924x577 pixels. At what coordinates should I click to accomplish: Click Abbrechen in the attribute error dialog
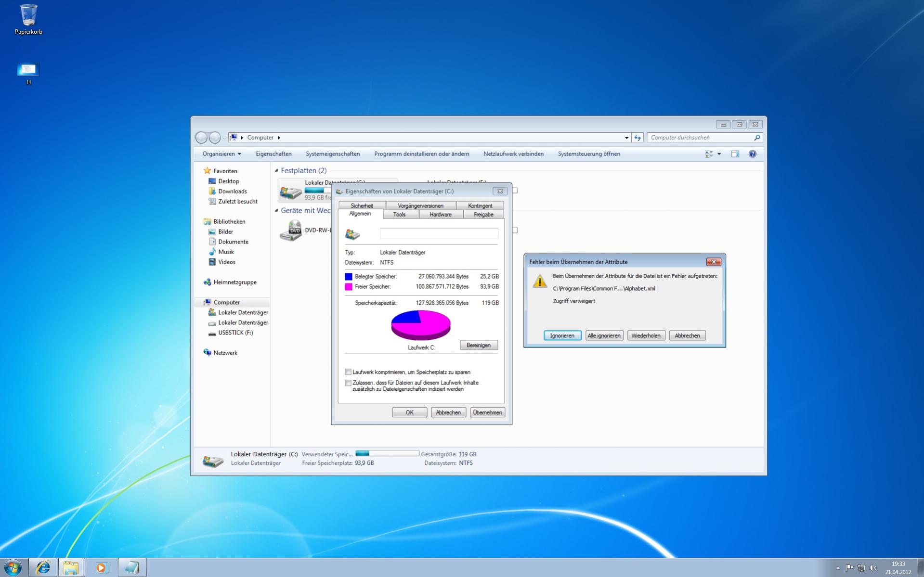coord(687,335)
